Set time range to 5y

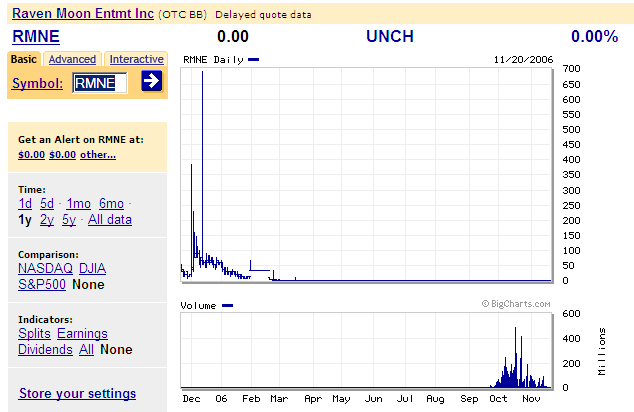[69, 220]
